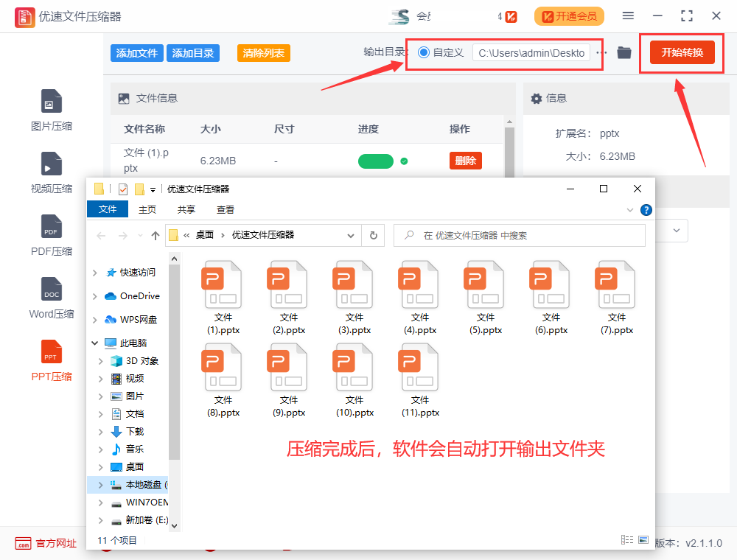Switch Explorer to details view icon
Image resolution: width=737 pixels, height=560 pixels.
627,540
